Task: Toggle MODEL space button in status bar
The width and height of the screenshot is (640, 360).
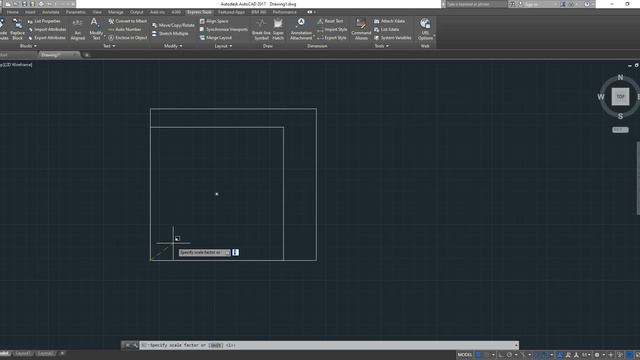Action: (x=464, y=355)
